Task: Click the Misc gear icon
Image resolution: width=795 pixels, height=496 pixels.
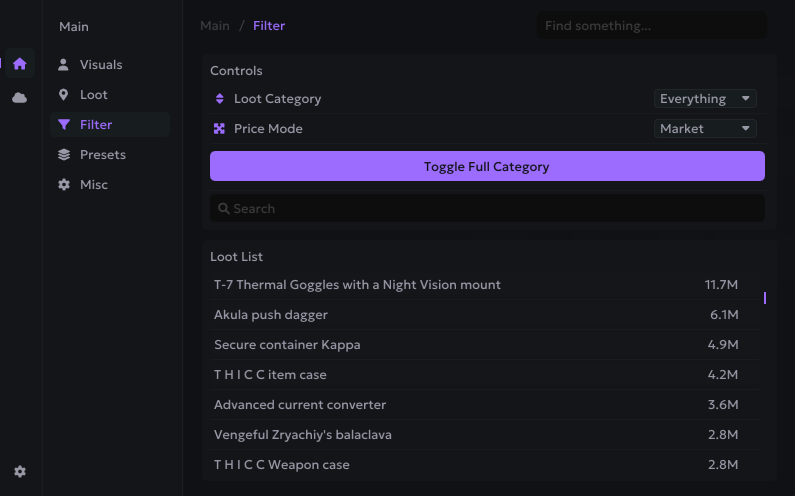Action: point(64,185)
